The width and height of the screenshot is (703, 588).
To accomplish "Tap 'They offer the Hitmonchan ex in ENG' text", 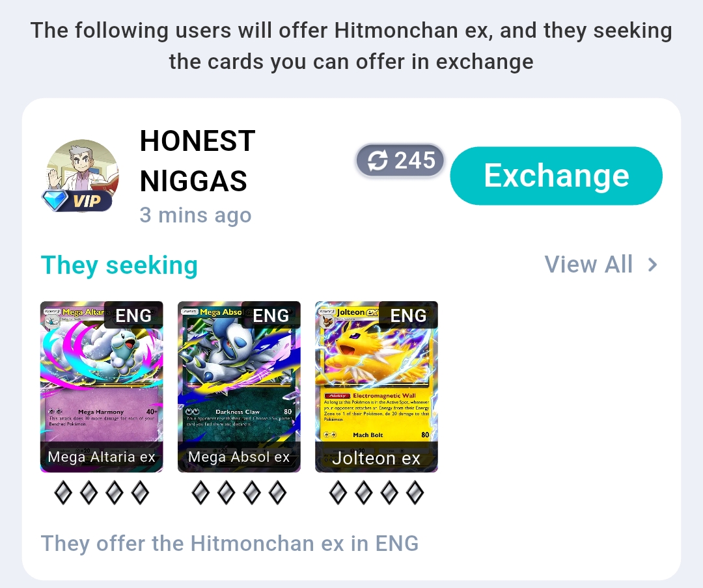I will click(x=230, y=543).
